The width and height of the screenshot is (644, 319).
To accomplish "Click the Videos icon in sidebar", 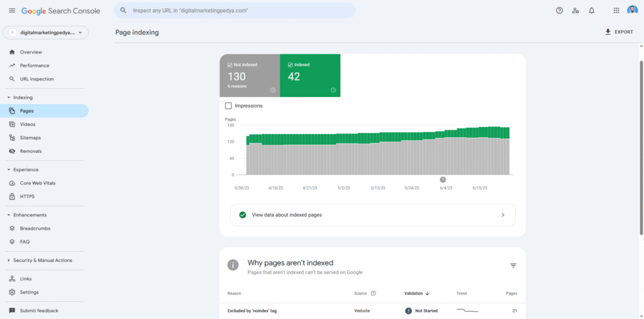I will click(12, 124).
